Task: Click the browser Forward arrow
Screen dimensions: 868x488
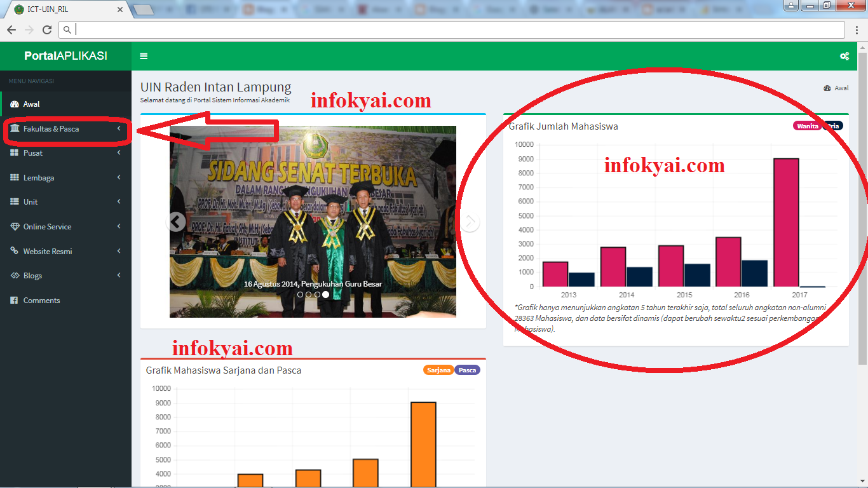Action: tap(29, 30)
